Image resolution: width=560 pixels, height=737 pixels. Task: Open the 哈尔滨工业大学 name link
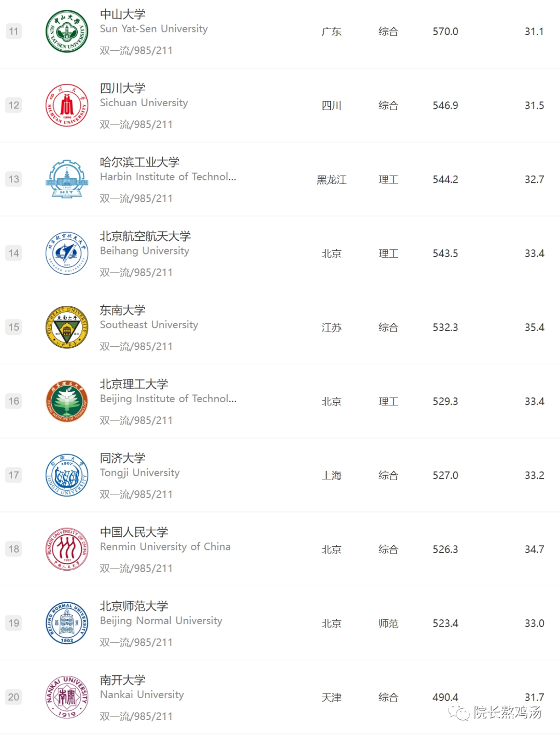click(140, 162)
